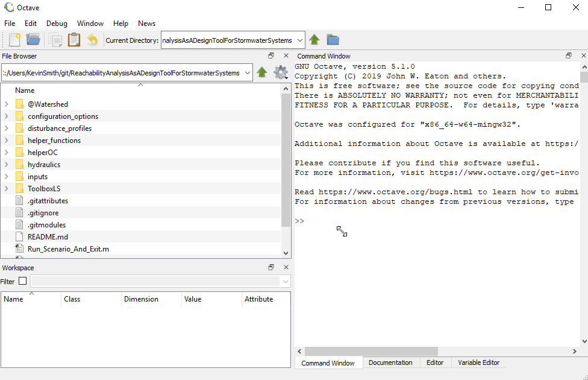This screenshot has width=588, height=380.
Task: Select the .gitattributes file icon
Action: [19, 200]
